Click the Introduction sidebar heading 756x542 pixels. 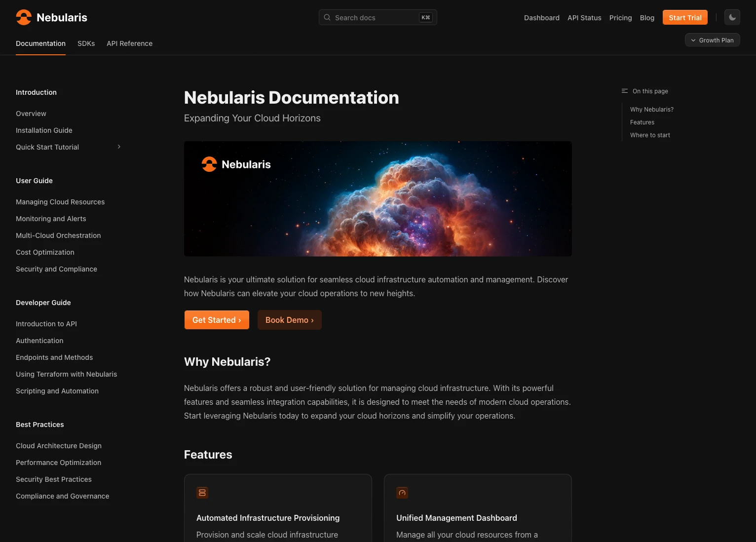tap(36, 92)
